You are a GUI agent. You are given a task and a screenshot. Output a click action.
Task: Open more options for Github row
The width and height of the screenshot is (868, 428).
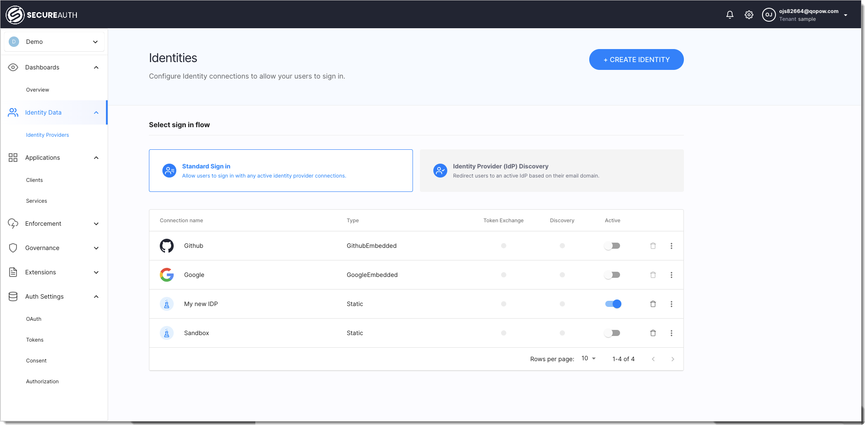pos(671,246)
